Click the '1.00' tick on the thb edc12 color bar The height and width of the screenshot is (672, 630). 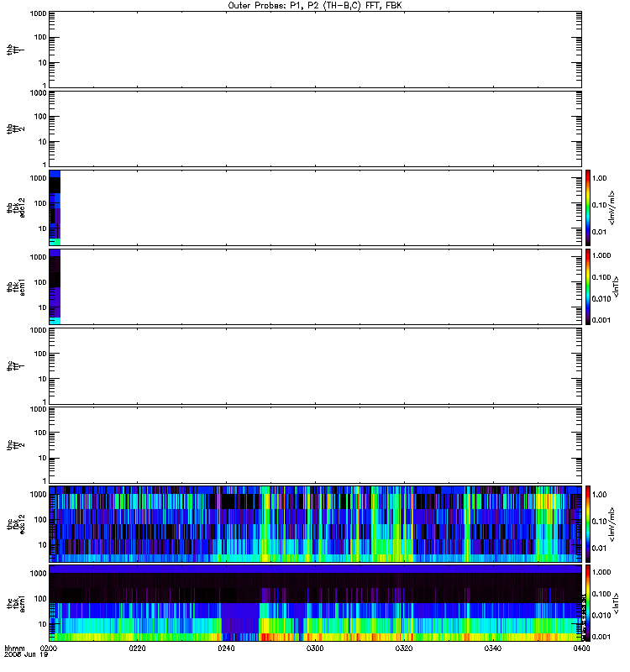(599, 178)
